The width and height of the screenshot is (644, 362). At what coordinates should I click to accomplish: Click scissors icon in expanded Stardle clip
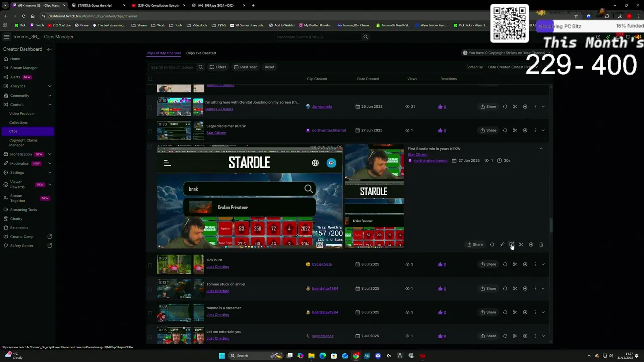pyautogui.click(x=521, y=245)
